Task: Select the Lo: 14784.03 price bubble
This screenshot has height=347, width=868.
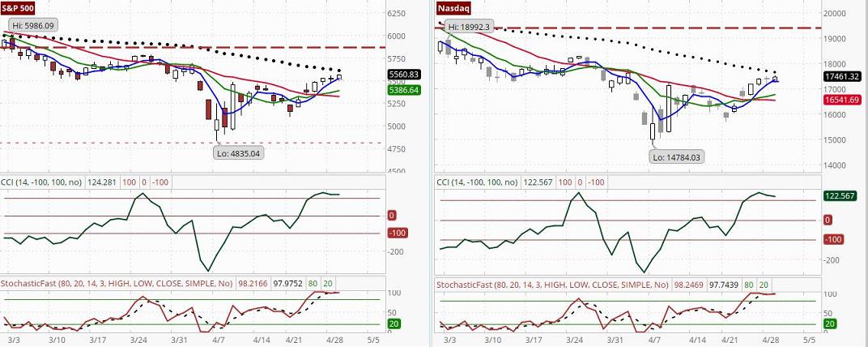Action: point(676,157)
